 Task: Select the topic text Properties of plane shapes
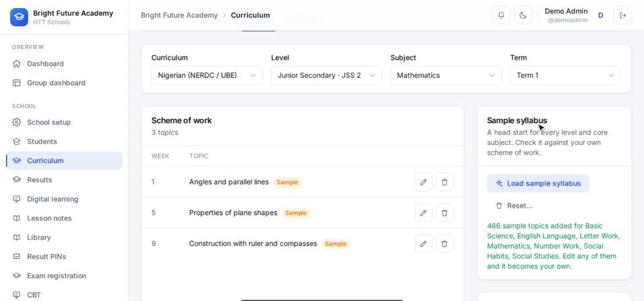233,213
